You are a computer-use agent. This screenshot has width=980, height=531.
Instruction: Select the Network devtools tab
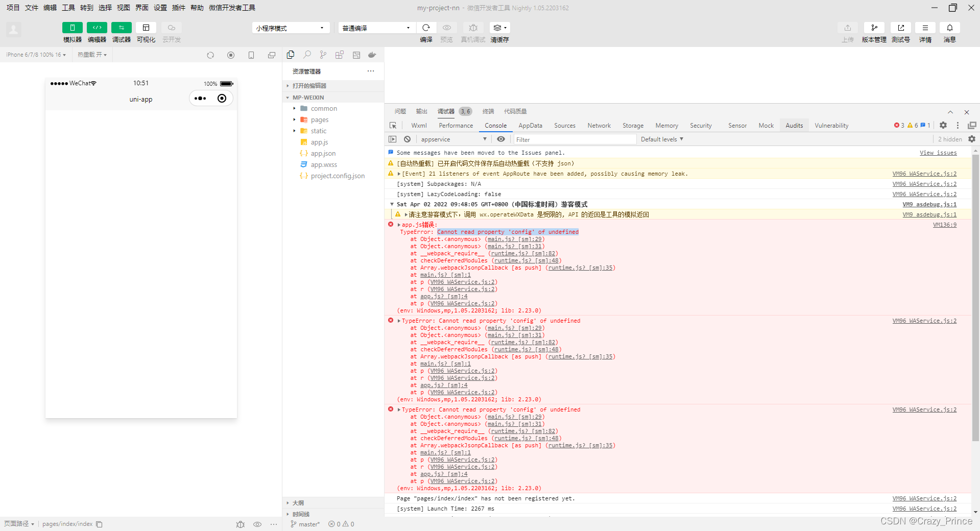(x=599, y=126)
